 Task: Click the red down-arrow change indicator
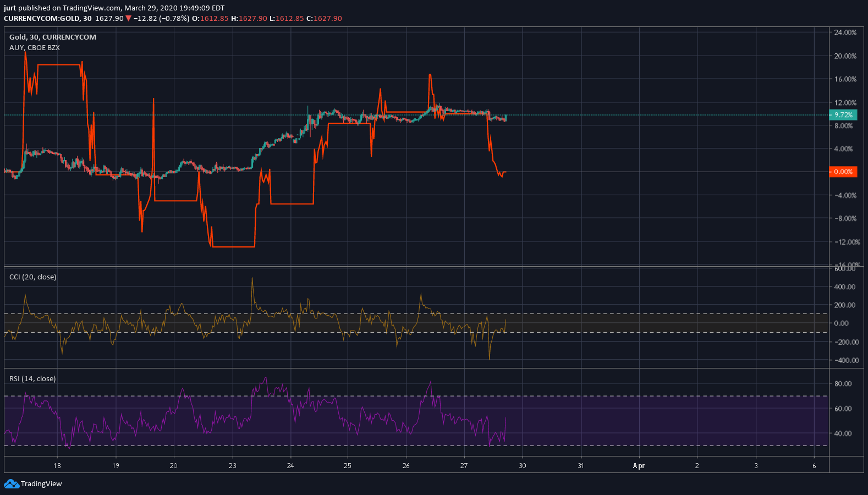pyautogui.click(x=128, y=18)
